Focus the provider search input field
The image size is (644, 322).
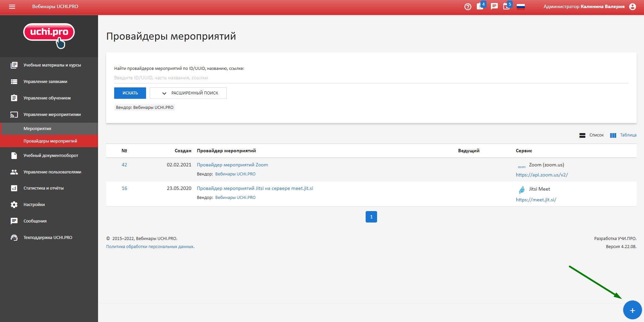pos(371,78)
